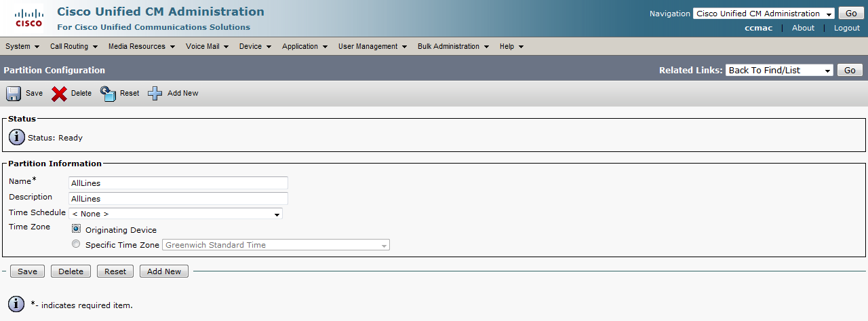Open the Media Resources menu
Viewport: 868px width, 321px height.
141,46
